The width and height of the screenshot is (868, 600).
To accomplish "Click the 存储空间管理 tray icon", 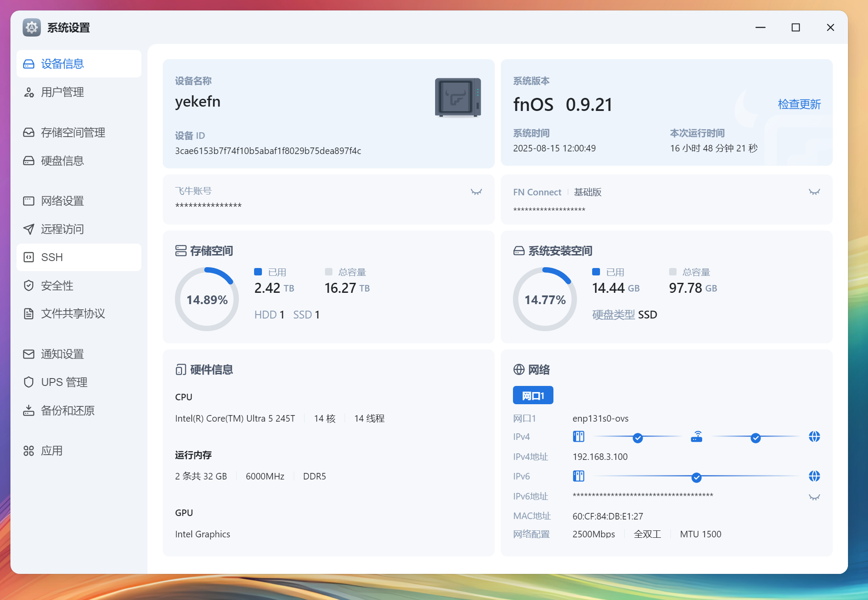I will tap(29, 132).
